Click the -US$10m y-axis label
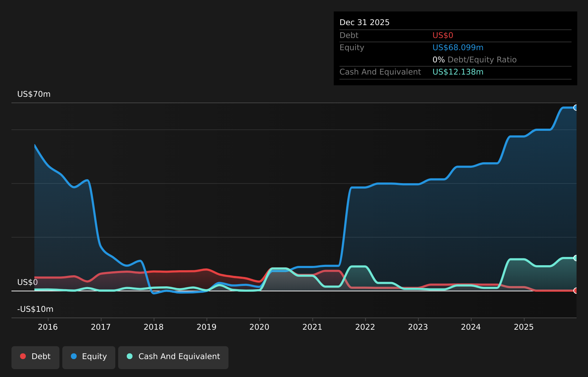 (35, 309)
